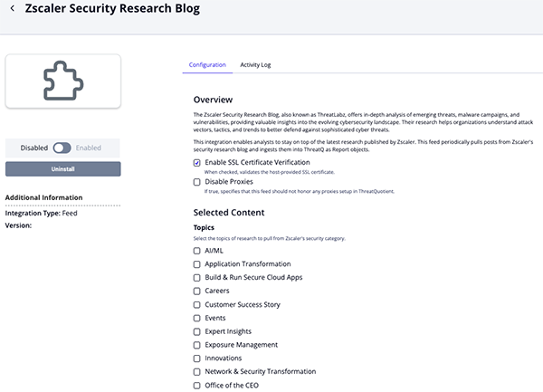Viewport: 543px width, 392px height.
Task: Check the Careers topic box
Action: click(x=197, y=291)
